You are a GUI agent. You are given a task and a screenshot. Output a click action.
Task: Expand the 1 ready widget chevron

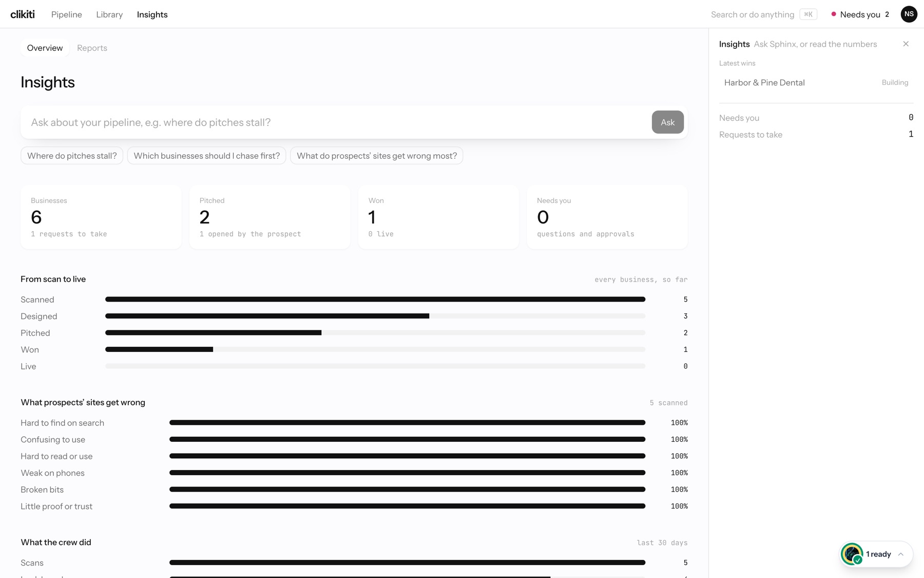pyautogui.click(x=900, y=554)
